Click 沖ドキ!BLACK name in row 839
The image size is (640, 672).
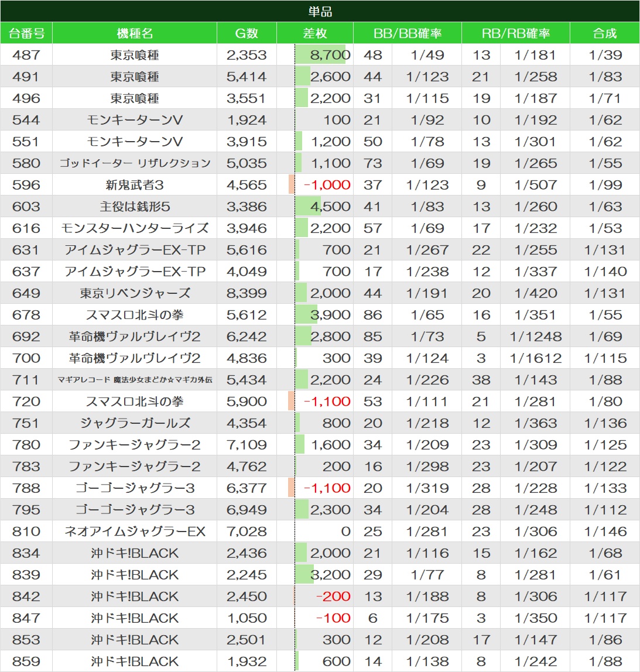(135, 575)
